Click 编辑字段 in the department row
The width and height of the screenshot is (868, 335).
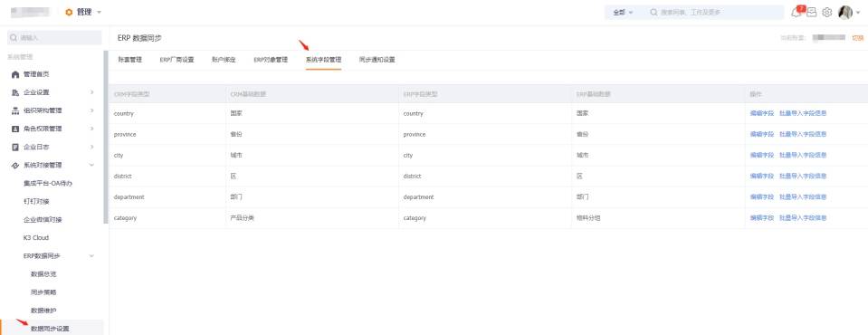[762, 197]
